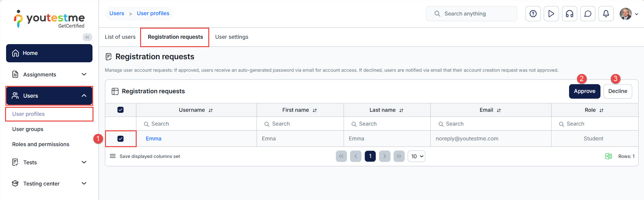
Task: Sort by Username column arrows
Action: [x=211, y=110]
